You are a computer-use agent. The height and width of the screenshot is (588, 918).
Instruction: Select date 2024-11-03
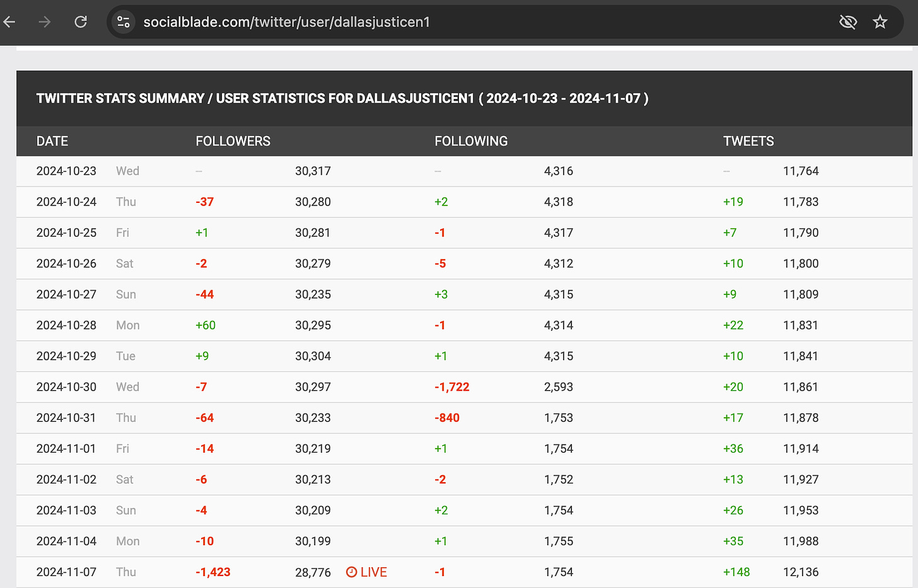pos(66,511)
